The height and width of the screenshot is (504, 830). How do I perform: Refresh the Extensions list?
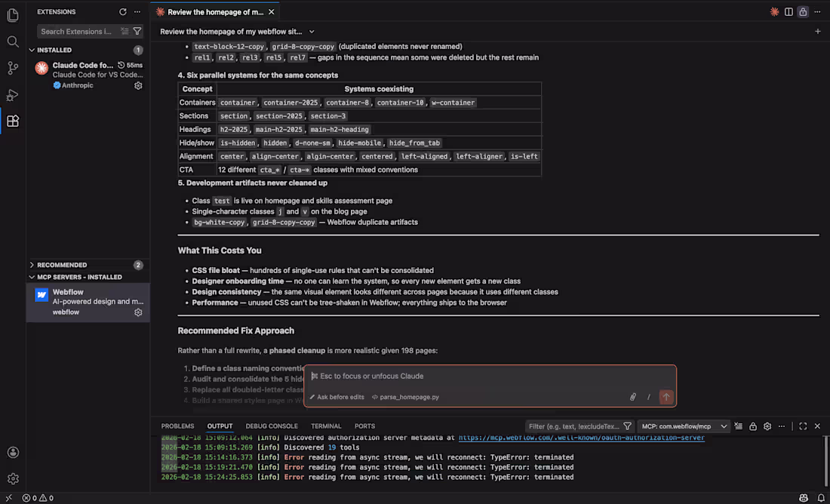click(123, 12)
